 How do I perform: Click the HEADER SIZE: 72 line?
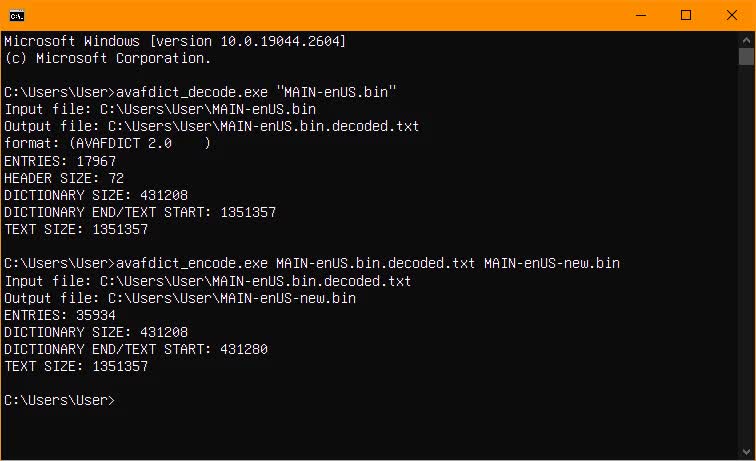(64, 178)
